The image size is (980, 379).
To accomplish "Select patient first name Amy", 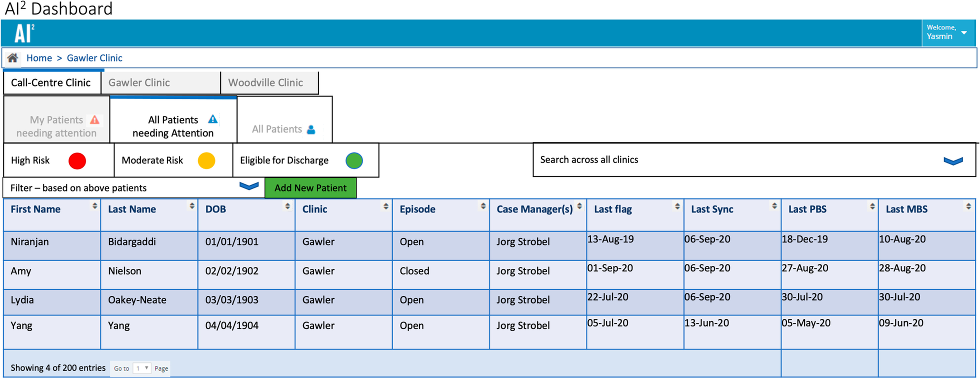I will pyautogui.click(x=20, y=271).
